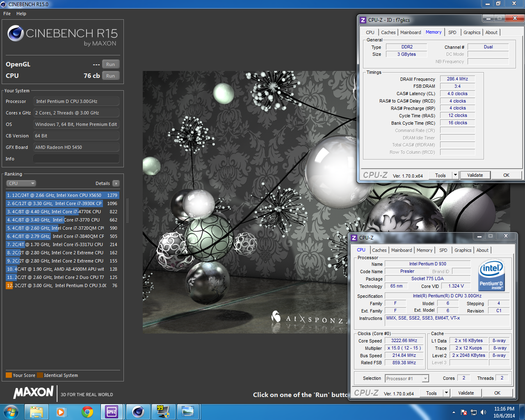Click Validate in upper CPU-Z window
This screenshot has width=525, height=420.
[475, 175]
